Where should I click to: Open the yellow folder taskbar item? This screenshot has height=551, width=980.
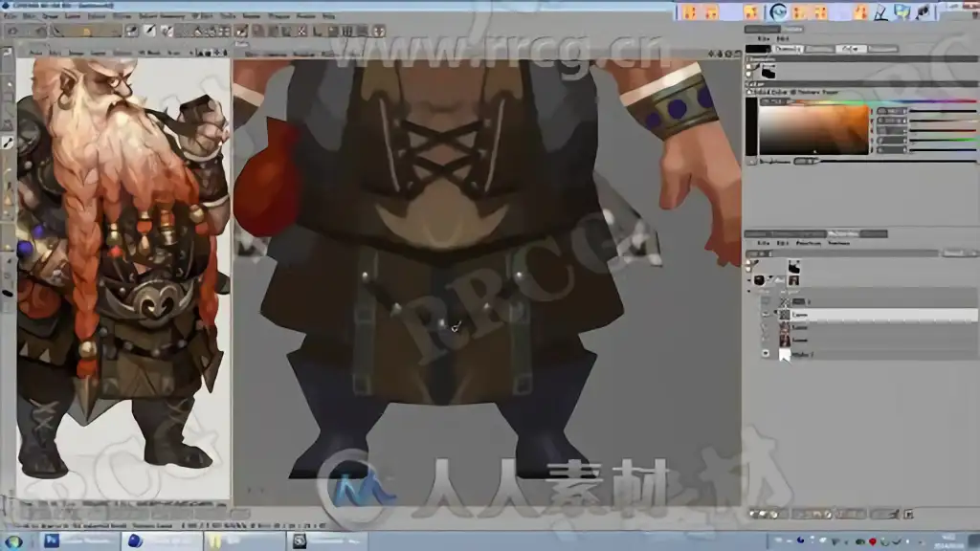coord(243,541)
